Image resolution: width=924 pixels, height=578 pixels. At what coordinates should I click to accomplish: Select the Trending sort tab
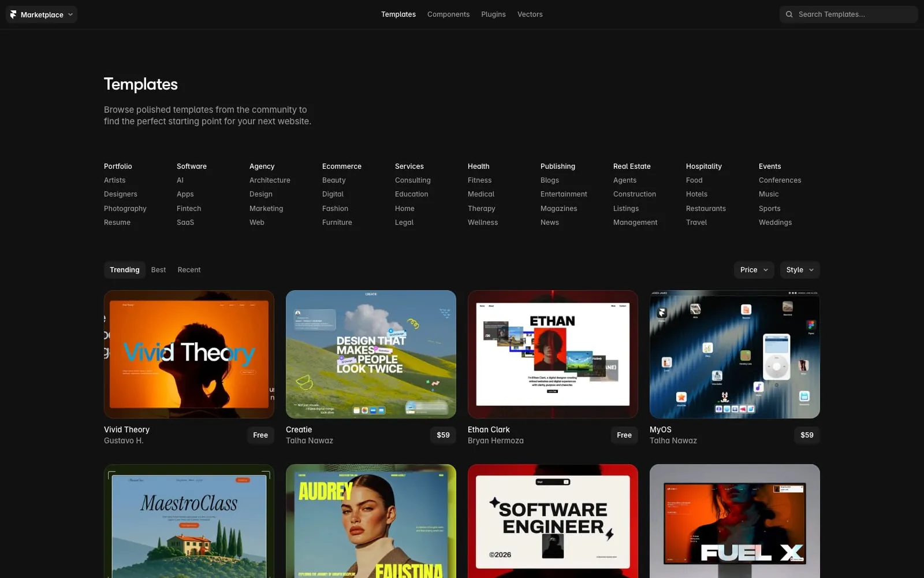pyautogui.click(x=125, y=270)
